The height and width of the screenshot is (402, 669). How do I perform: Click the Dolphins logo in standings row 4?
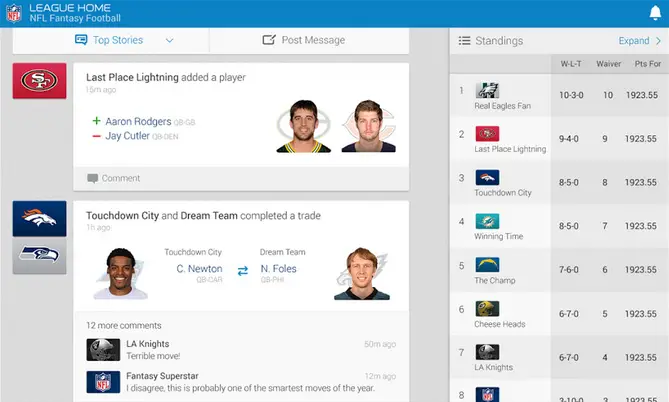pos(487,221)
